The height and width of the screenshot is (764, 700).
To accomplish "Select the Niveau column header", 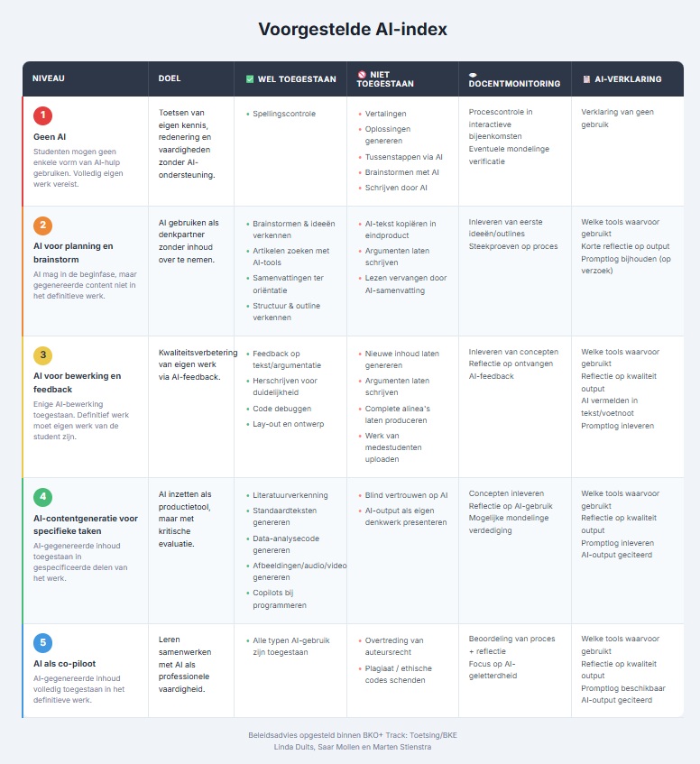I will point(49,78).
